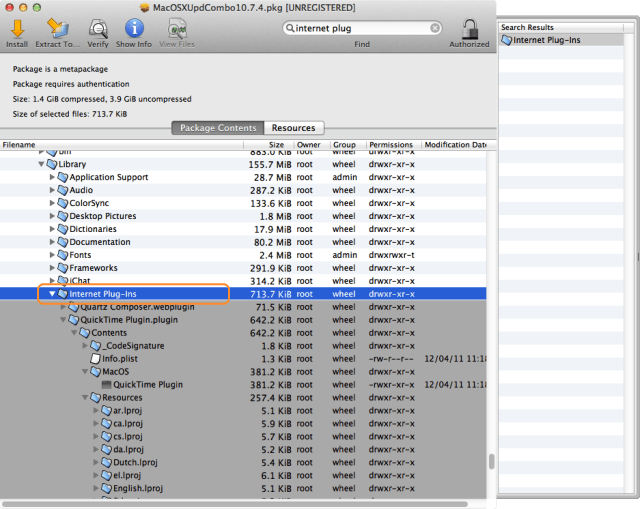Select the Documentation folder icon
The width and height of the screenshot is (640, 509).
tap(62, 242)
